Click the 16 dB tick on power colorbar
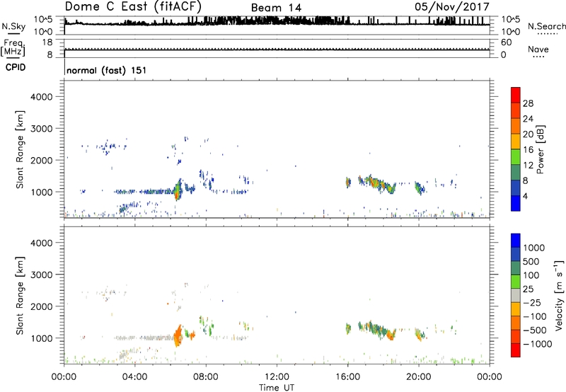The height and width of the screenshot is (392, 566). pos(528,150)
